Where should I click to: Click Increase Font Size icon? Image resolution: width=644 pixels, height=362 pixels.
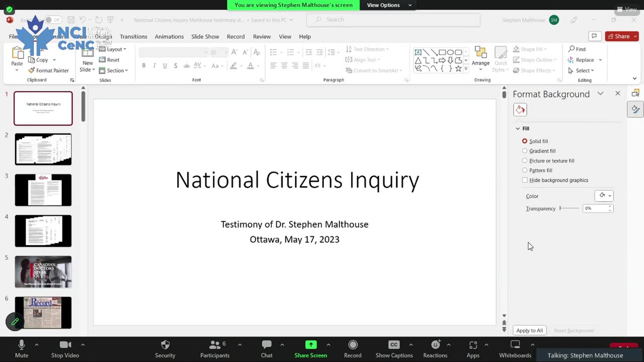point(234,52)
